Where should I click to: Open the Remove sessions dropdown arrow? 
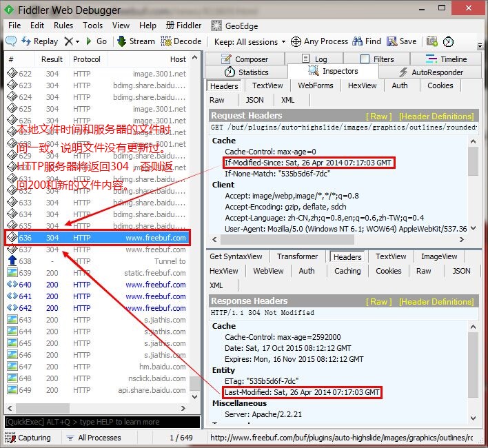[77, 41]
